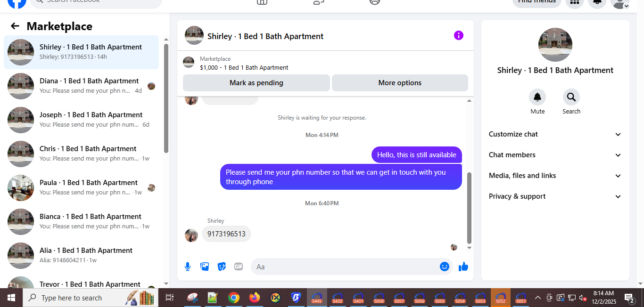Open the GIF picker icon
The height and width of the screenshot is (307, 644).
(239, 267)
